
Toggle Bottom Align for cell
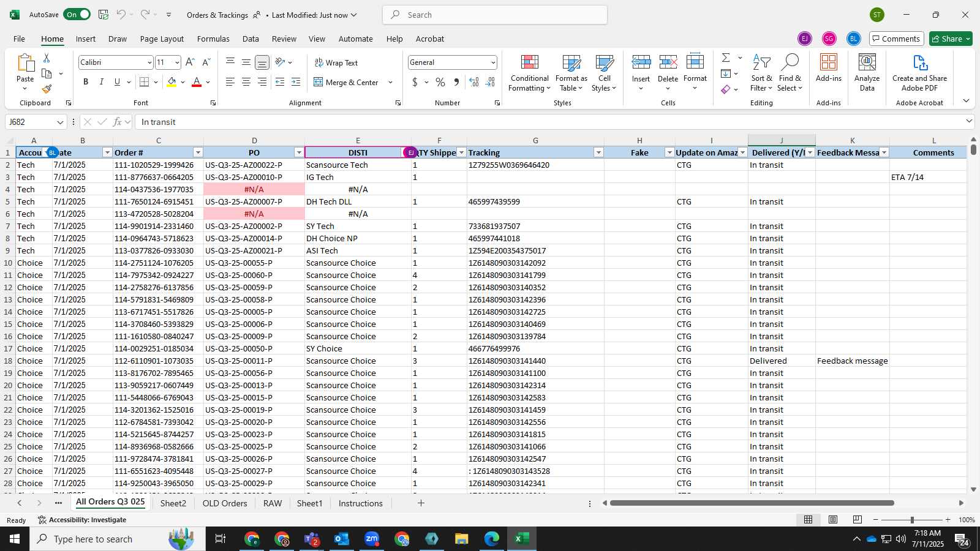tap(262, 62)
